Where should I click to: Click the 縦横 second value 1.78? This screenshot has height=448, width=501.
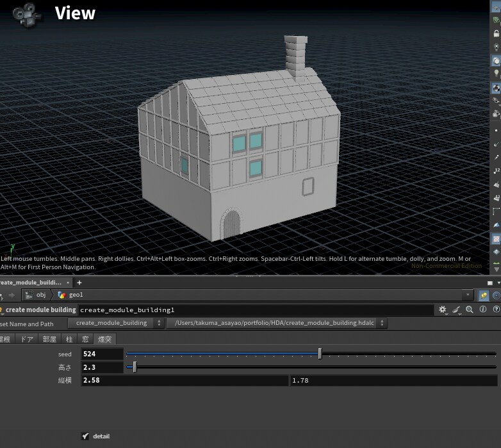click(x=393, y=380)
